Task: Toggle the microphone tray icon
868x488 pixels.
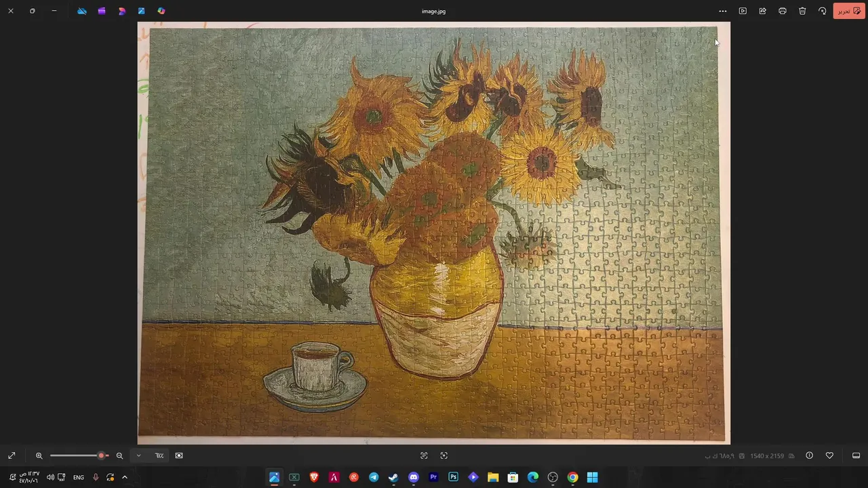Action: tap(96, 477)
